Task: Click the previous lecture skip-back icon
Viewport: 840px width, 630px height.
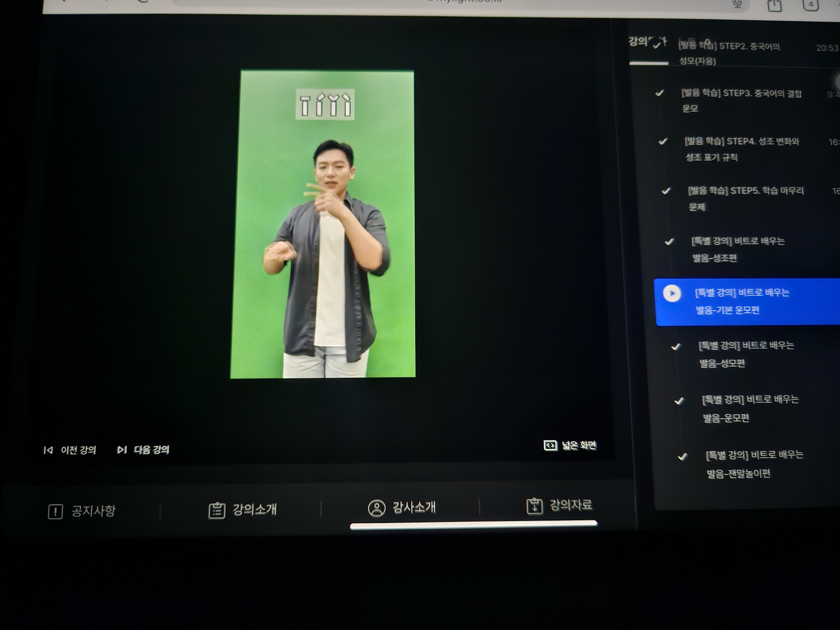Action: (x=48, y=450)
